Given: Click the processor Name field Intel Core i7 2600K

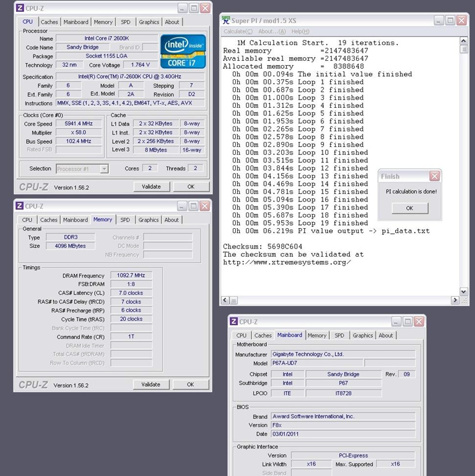Looking at the screenshot, I should click(x=107, y=38).
